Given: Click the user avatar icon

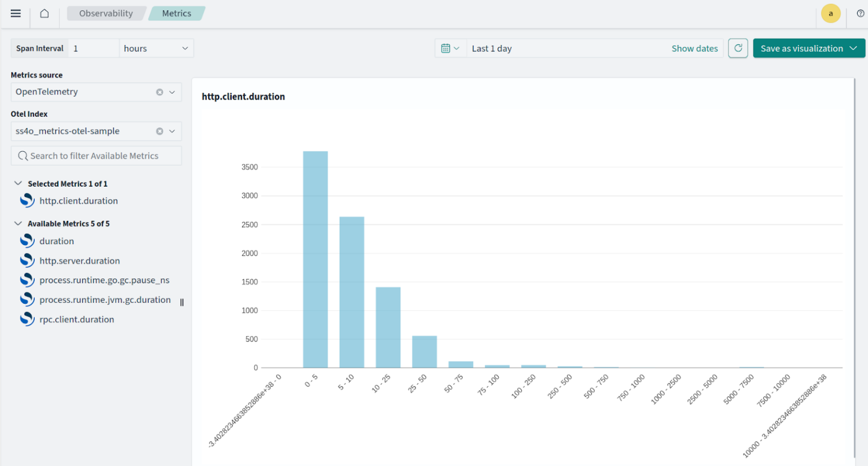Looking at the screenshot, I should click(x=830, y=14).
